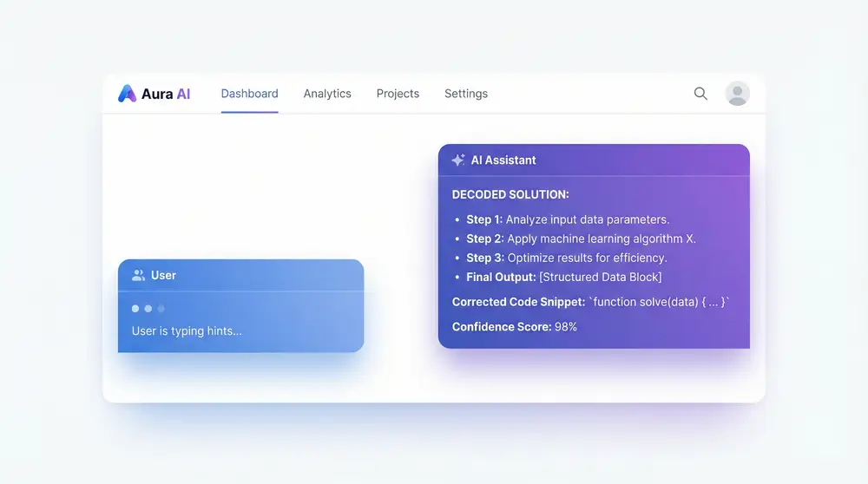Open the search magnifier icon

tap(700, 94)
